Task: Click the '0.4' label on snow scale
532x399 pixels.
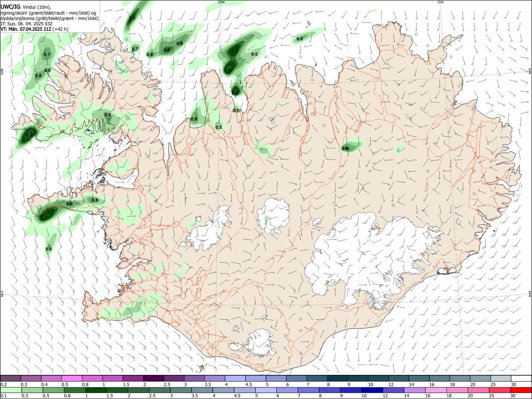Action: coord(44,384)
